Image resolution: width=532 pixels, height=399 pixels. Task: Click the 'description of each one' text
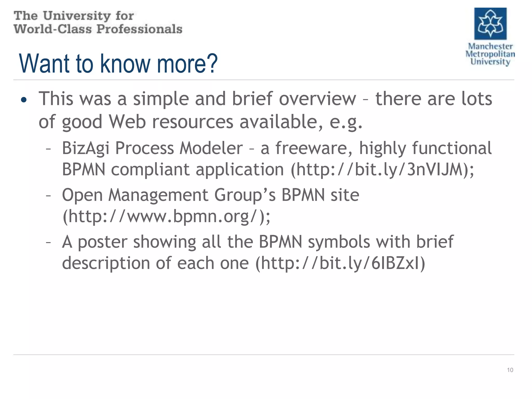pos(155,263)
